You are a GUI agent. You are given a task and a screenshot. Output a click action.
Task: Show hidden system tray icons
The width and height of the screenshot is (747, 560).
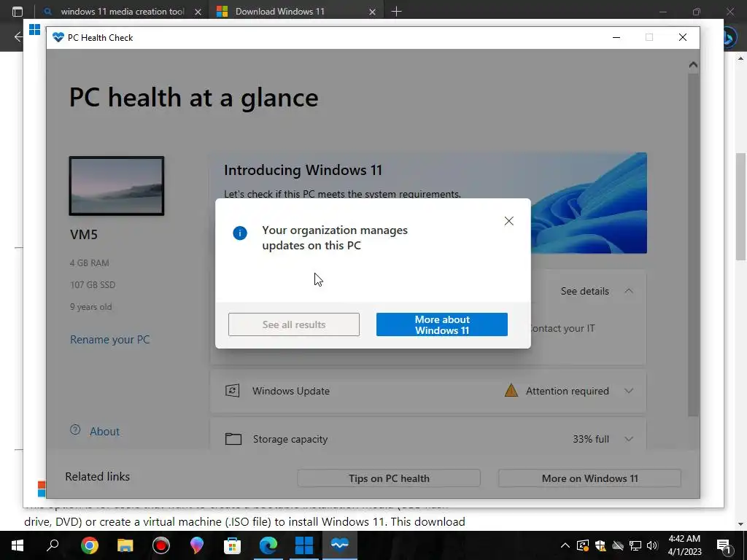tap(565, 545)
